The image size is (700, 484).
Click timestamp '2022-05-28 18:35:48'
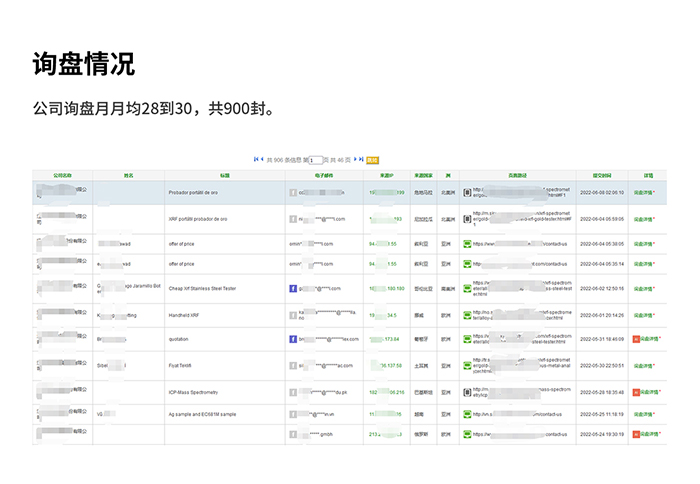click(x=602, y=392)
